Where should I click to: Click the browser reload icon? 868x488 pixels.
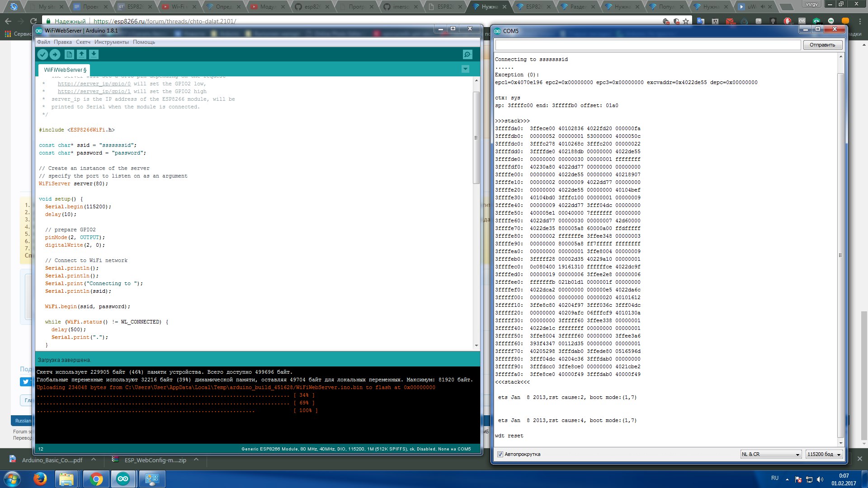[x=33, y=21]
